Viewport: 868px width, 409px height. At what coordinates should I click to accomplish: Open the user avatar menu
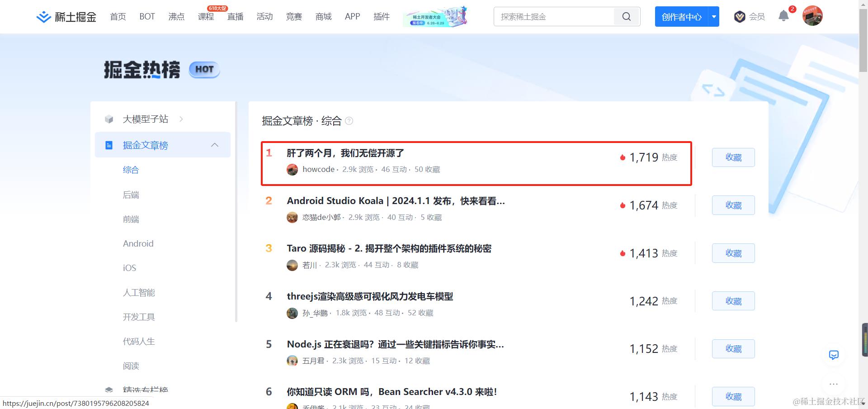click(x=812, y=16)
